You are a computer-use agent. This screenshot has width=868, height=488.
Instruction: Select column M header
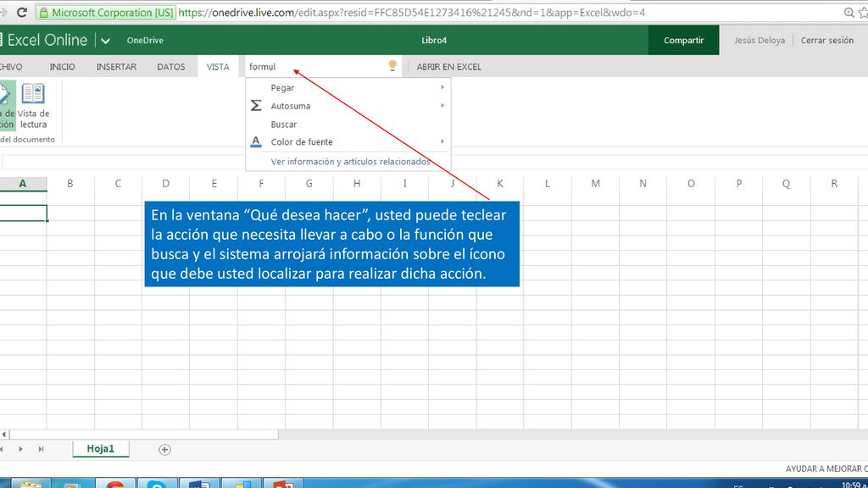tap(595, 183)
